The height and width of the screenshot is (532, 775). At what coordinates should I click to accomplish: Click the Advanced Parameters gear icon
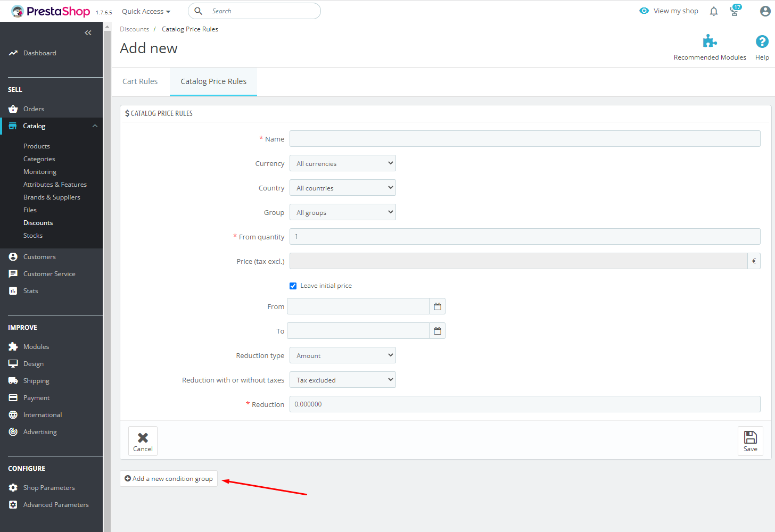[x=13, y=505]
